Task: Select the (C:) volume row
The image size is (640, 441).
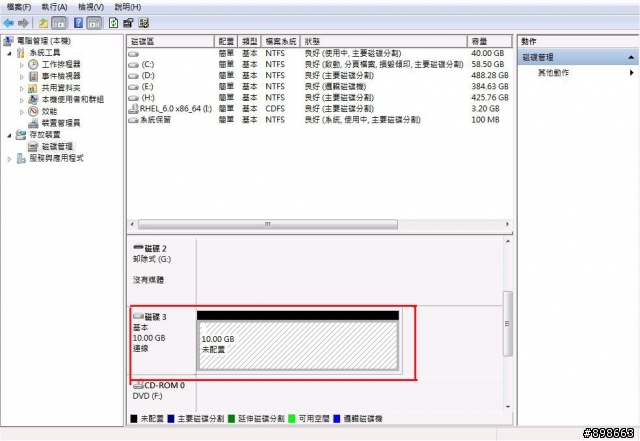Action: tap(319, 65)
